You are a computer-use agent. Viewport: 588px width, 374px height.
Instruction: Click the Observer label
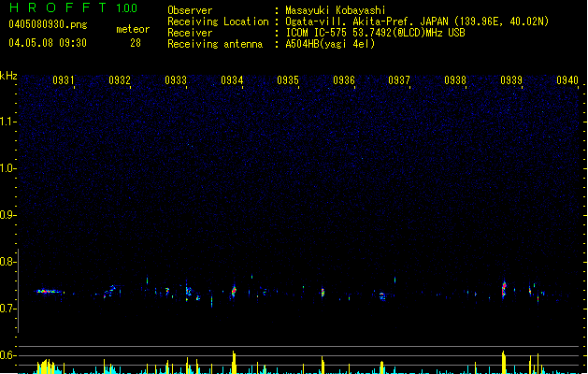pos(190,10)
